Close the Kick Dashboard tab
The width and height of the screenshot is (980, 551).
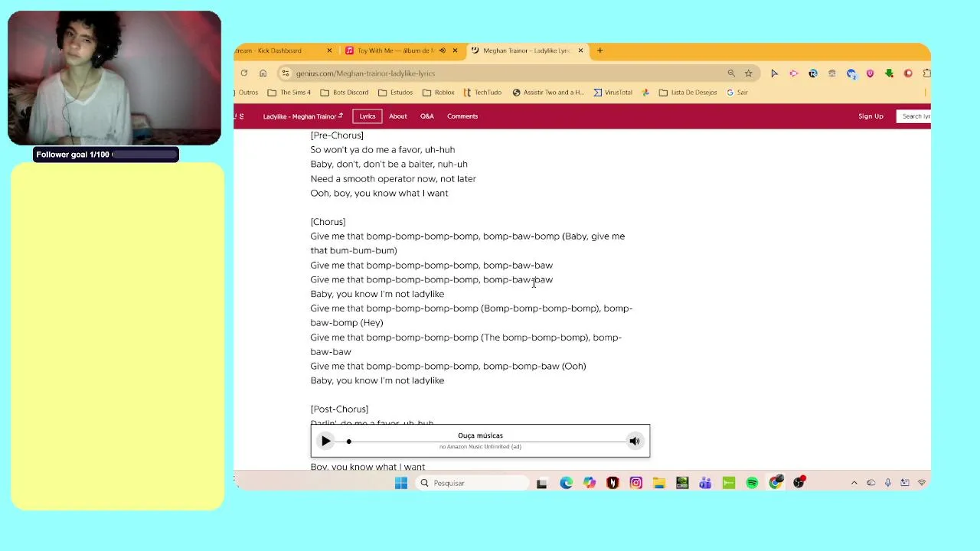coord(329,51)
